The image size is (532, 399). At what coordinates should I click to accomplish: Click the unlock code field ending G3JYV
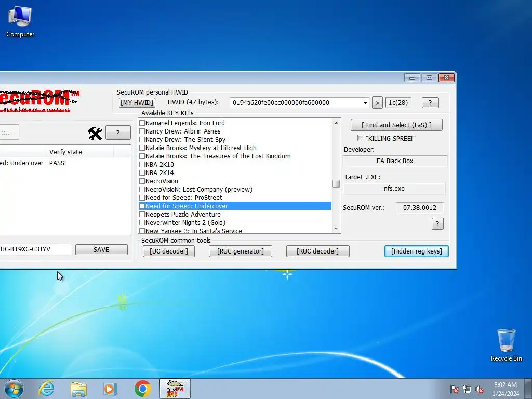pyautogui.click(x=35, y=249)
